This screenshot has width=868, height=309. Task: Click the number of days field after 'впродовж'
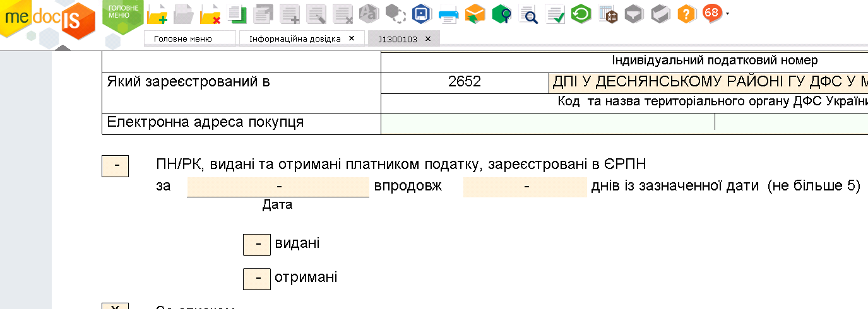[525, 187]
